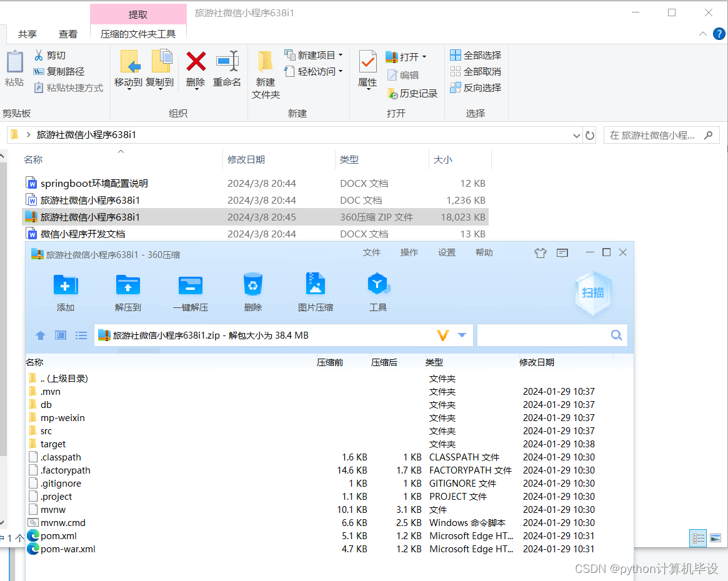This screenshot has height=581, width=728.
Task: Click 剪切 cut in the ribbon
Action: [x=50, y=55]
